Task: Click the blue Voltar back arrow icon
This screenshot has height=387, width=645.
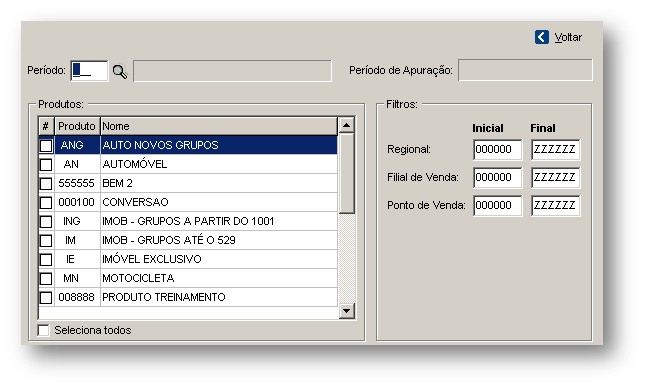Action: pyautogui.click(x=542, y=37)
